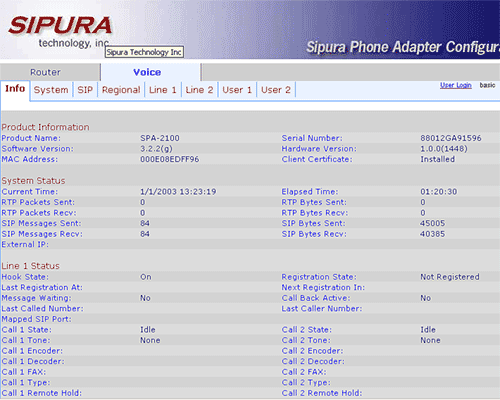500x400 pixels.
Task: Click the Sipura Phone Adapter Configuration title
Action: (403, 47)
